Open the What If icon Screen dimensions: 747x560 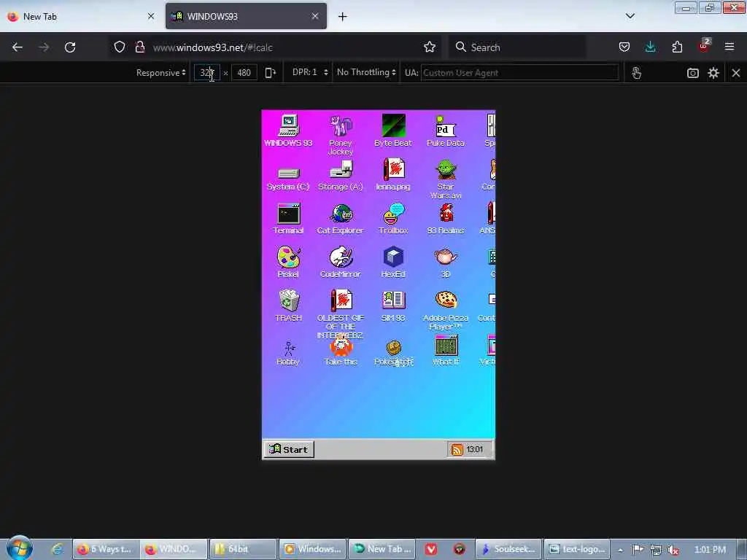[x=446, y=349]
